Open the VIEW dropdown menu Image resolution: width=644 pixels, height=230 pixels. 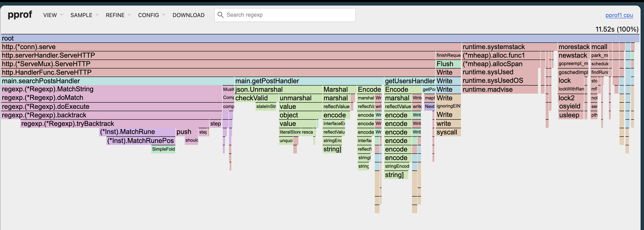[53, 15]
